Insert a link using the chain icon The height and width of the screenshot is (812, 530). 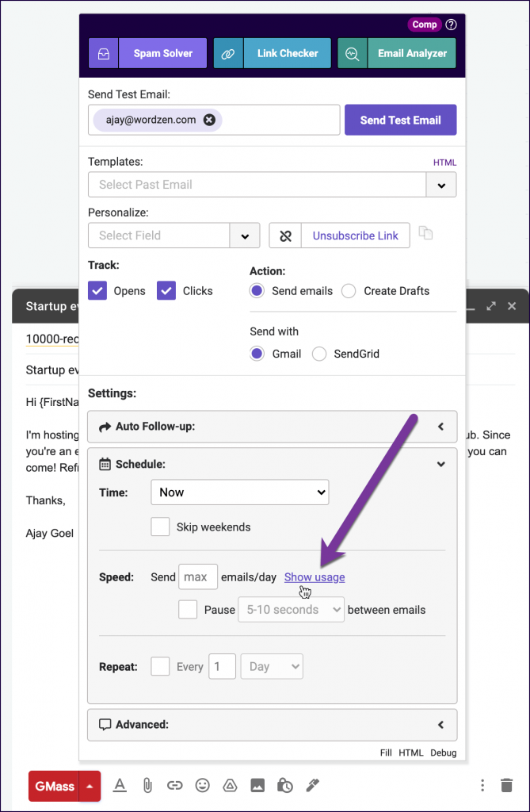coord(174,785)
